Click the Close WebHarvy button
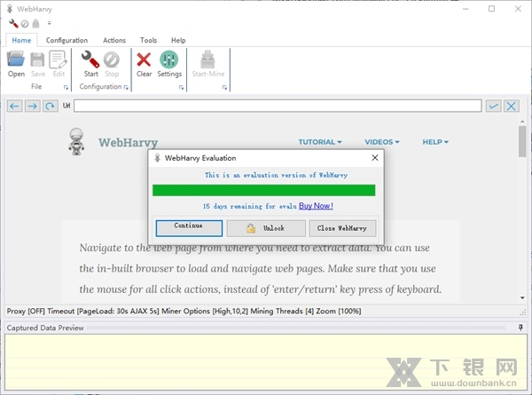Screen dimensions: 532x395 coord(342,228)
